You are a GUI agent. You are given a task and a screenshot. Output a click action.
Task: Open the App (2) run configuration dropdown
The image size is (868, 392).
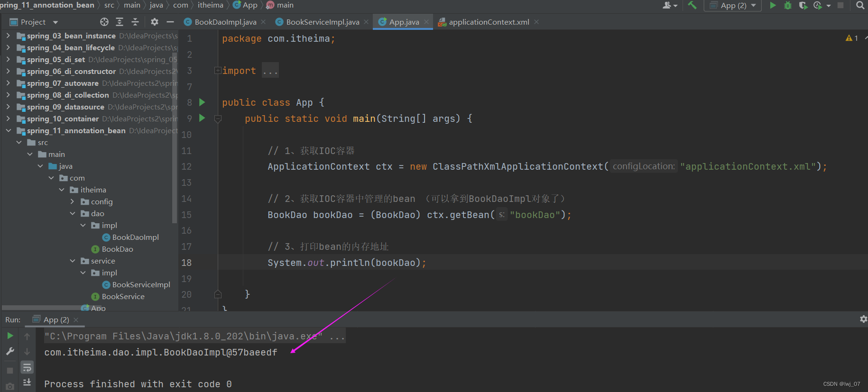(733, 5)
